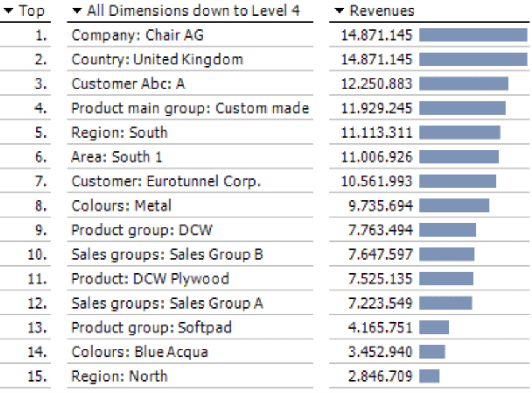Click revenue value 11.113.311
Viewport: 532px width, 393px height.
(376, 133)
